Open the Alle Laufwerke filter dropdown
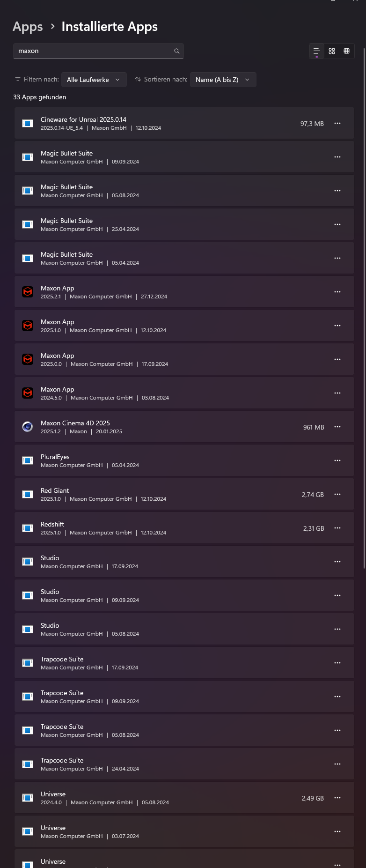The width and height of the screenshot is (366, 868). click(94, 80)
